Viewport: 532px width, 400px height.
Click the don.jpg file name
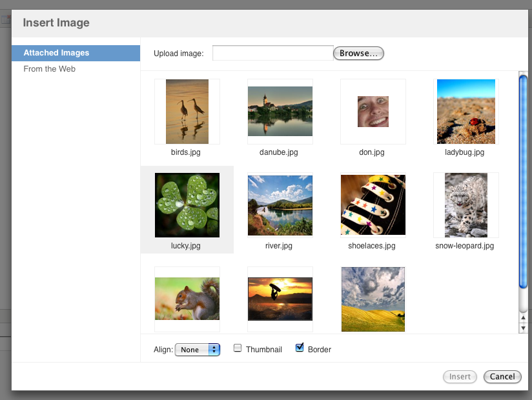click(x=371, y=152)
